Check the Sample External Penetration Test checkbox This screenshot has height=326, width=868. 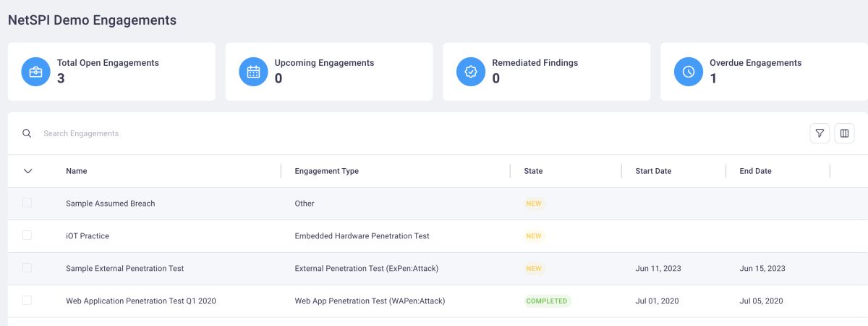coord(27,268)
